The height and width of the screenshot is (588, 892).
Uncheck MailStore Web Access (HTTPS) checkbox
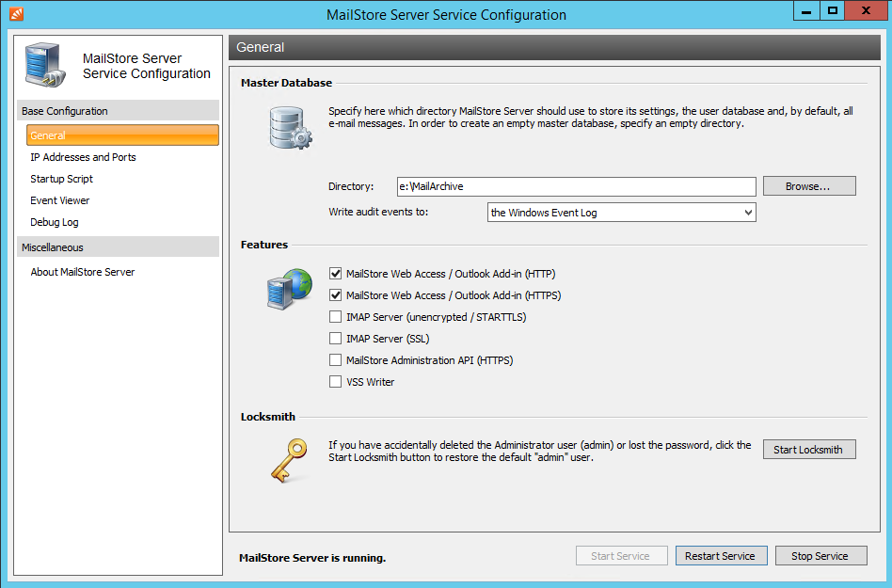tap(336, 295)
